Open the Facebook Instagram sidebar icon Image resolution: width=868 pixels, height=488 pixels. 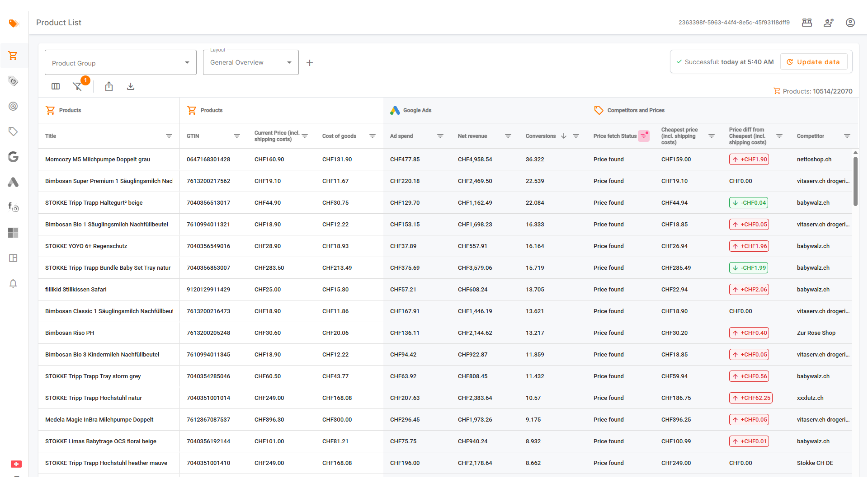pyautogui.click(x=13, y=207)
